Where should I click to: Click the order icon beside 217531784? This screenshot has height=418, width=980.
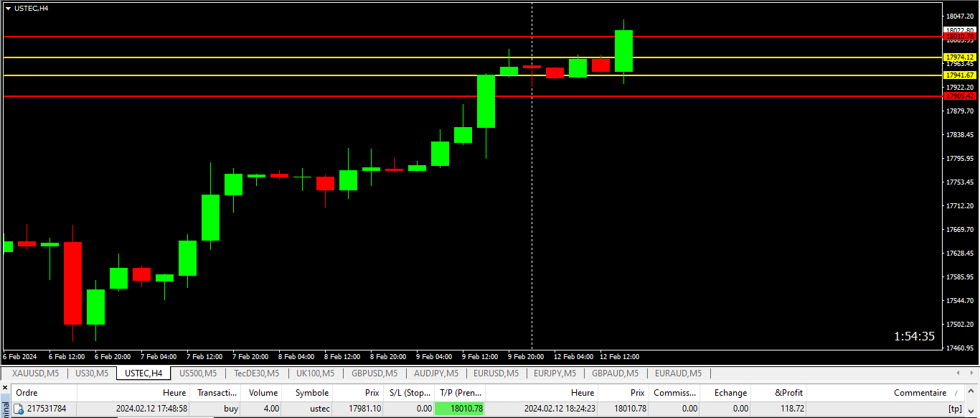point(19,409)
